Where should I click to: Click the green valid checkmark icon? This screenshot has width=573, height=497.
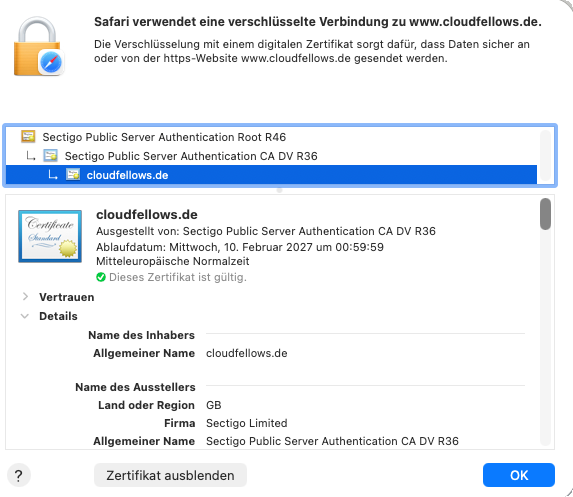(x=101, y=277)
